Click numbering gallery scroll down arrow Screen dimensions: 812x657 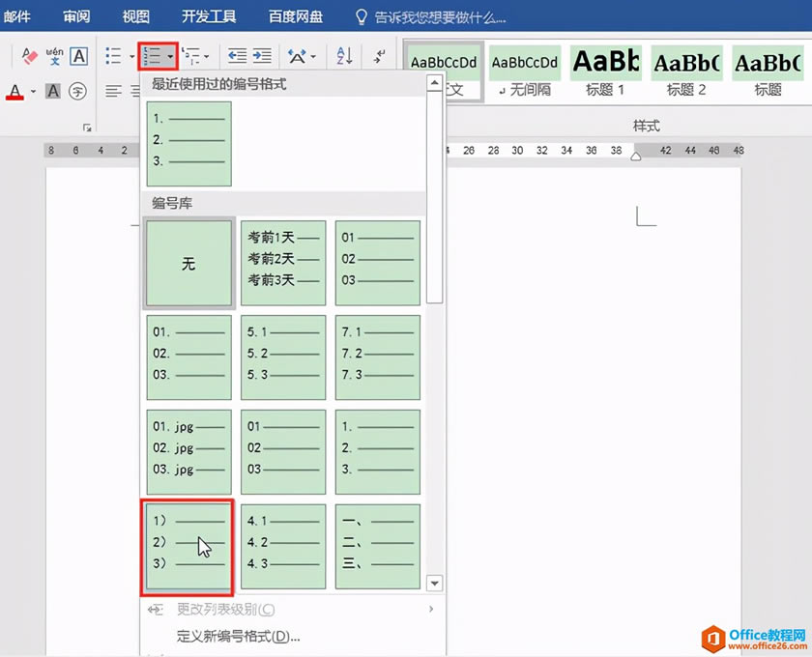pos(434,583)
